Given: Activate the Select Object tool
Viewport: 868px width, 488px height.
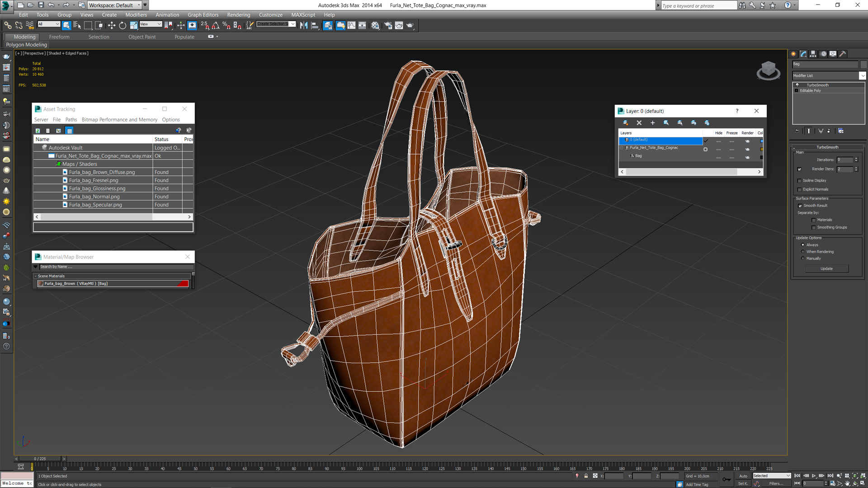Looking at the screenshot, I should coord(66,25).
